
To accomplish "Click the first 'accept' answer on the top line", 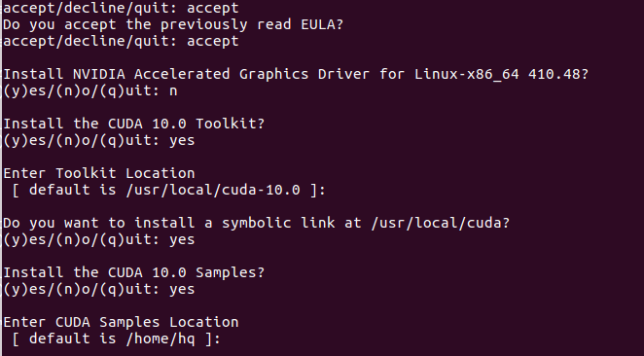I will tap(213, 8).
